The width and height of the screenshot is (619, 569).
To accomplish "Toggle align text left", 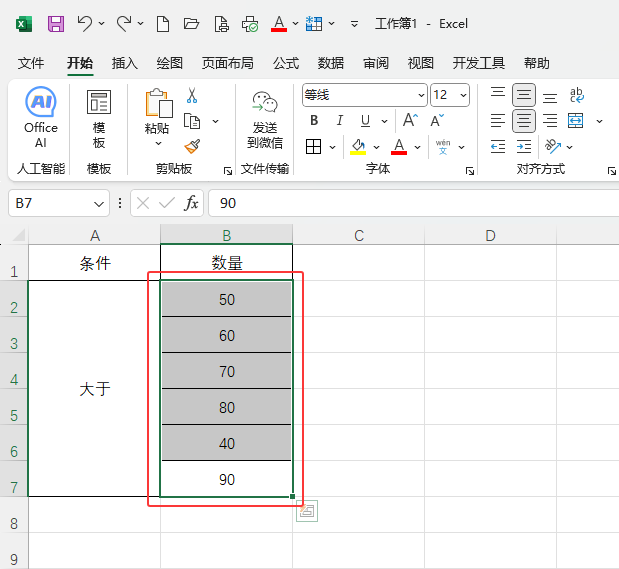I will 498,121.
